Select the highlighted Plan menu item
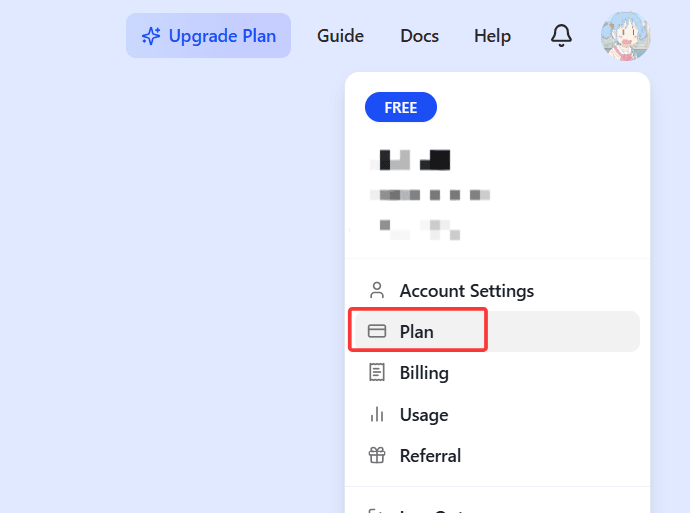Screen dimensions: 690x513 pyautogui.click(x=497, y=331)
